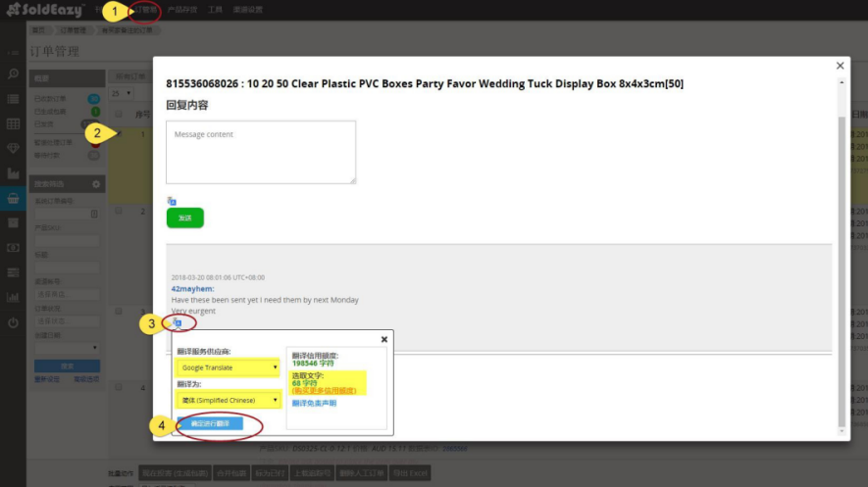Screen dimensions: 868x487
Task: Tick the checkbox for order row 2
Action: [119, 211]
